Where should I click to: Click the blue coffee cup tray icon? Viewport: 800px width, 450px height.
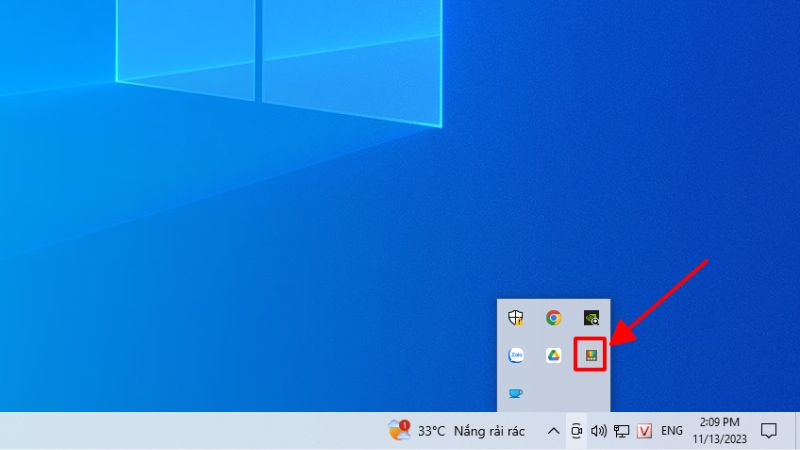click(515, 393)
